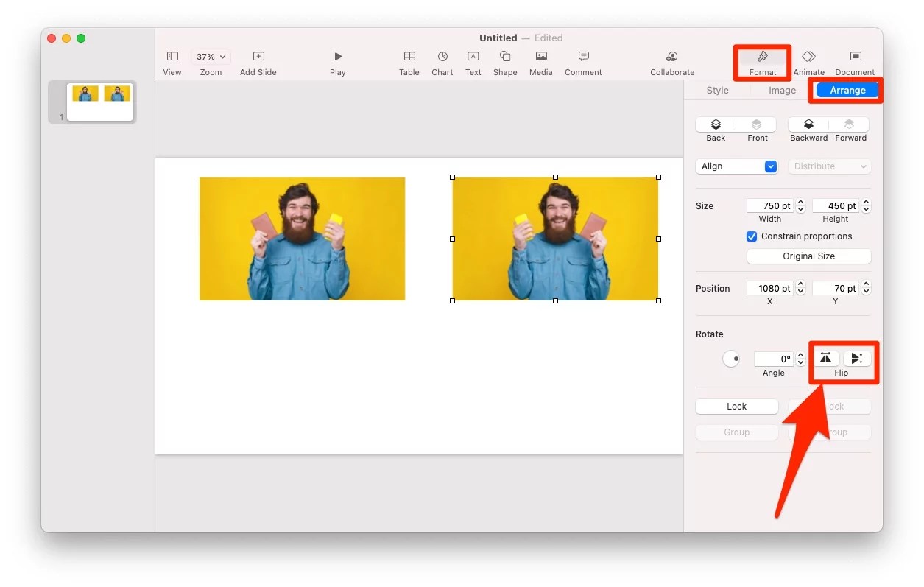This screenshot has width=924, height=587.
Task: Restore the image to Original Size
Action: point(808,256)
